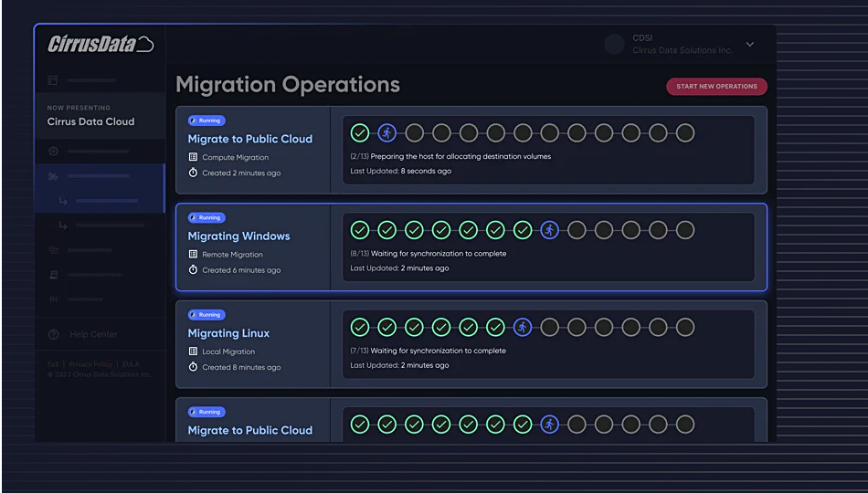
Task: Select running step 2 icon in first Migrate to Public Cloud
Action: (x=387, y=132)
